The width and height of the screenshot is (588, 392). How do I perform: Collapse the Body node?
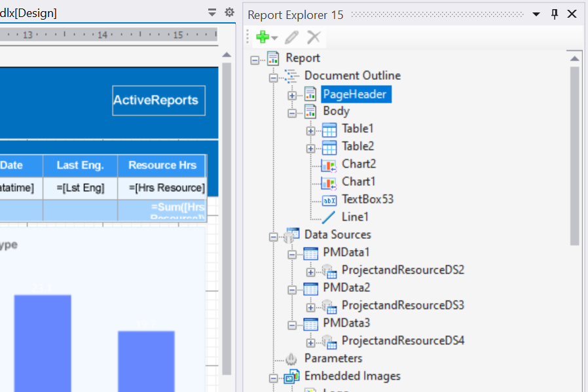[x=292, y=113]
